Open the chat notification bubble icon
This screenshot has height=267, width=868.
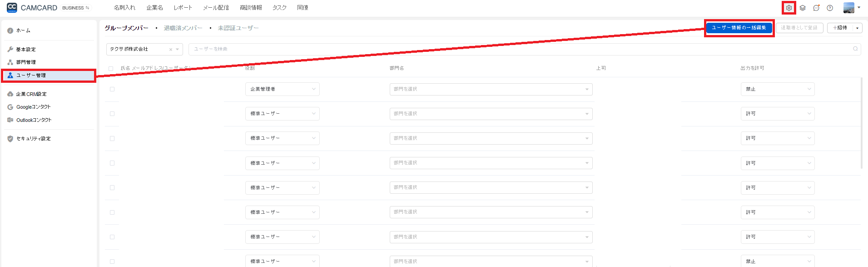click(x=816, y=8)
